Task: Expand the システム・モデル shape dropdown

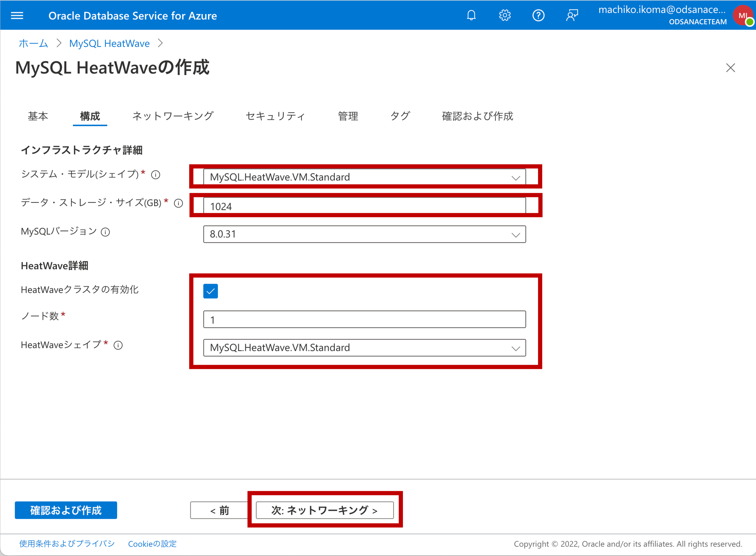Action: [x=364, y=177]
